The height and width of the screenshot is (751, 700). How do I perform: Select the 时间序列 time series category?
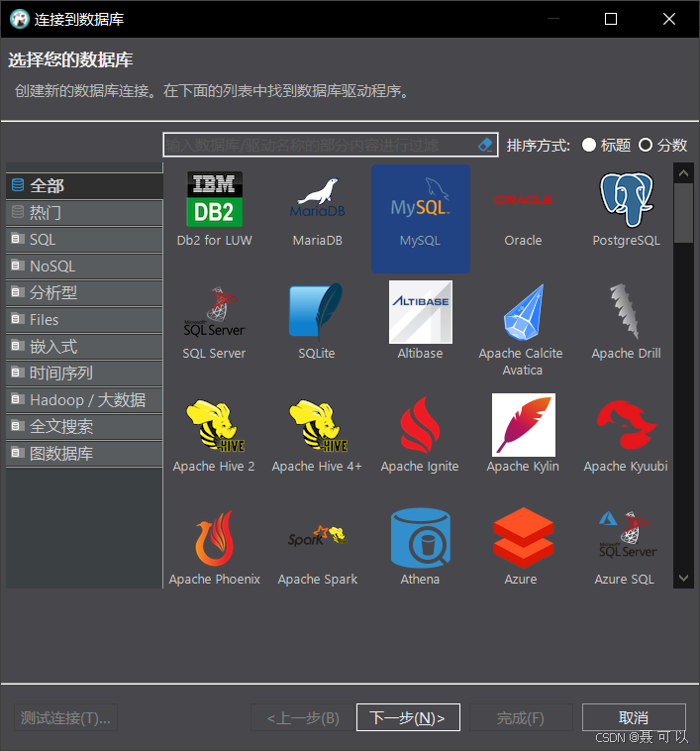click(x=84, y=374)
